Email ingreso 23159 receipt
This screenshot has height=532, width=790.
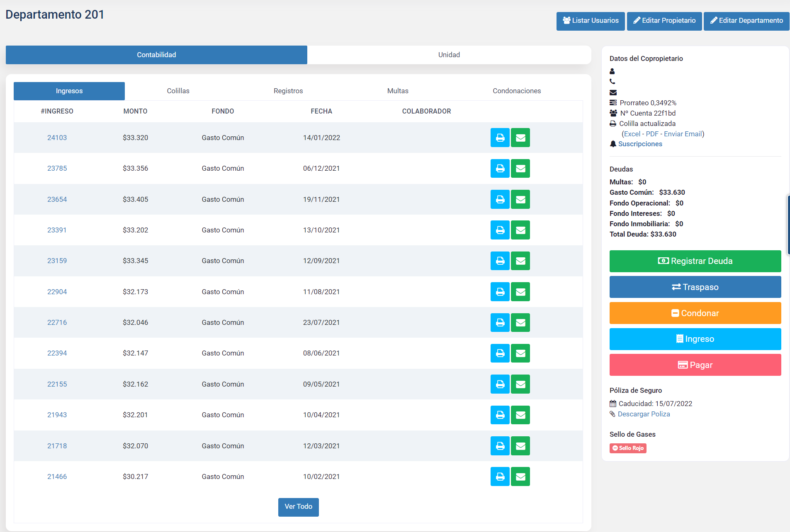coord(520,261)
